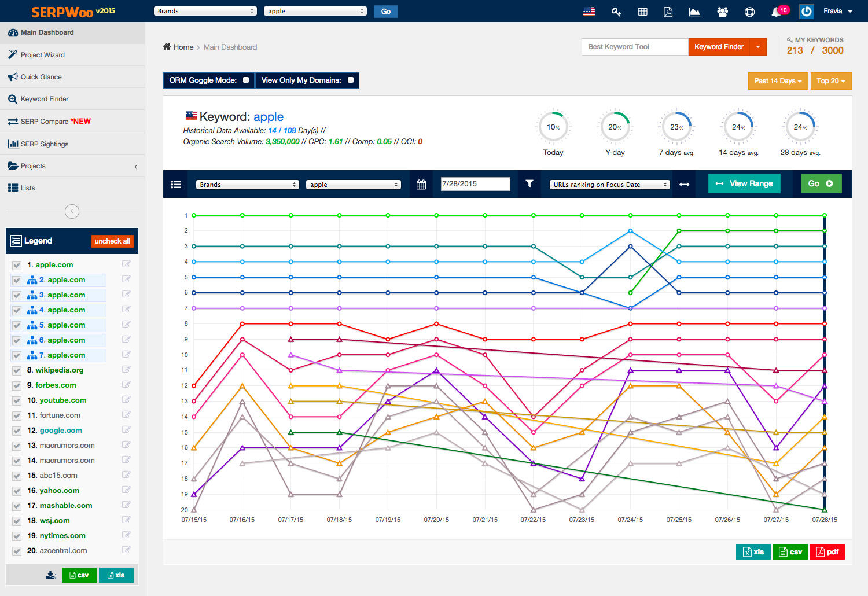Screen dimensions: 868x596
Task: Click sitemap icon beside 2. apple.com
Action: click(x=32, y=280)
